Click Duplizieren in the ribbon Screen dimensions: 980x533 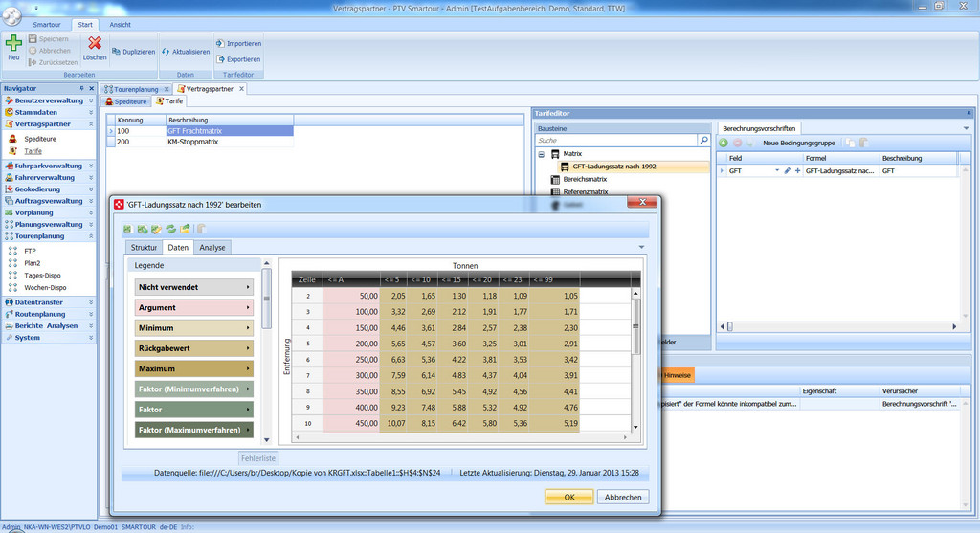(x=133, y=52)
